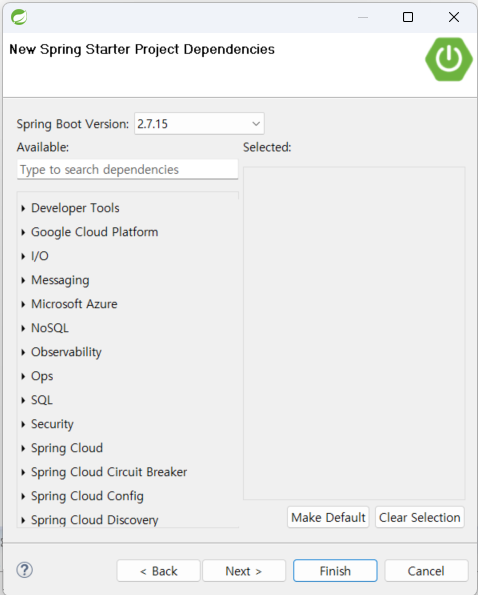This screenshot has width=478, height=595.
Task: Open the Spring Boot Version dropdown
Action: click(199, 124)
